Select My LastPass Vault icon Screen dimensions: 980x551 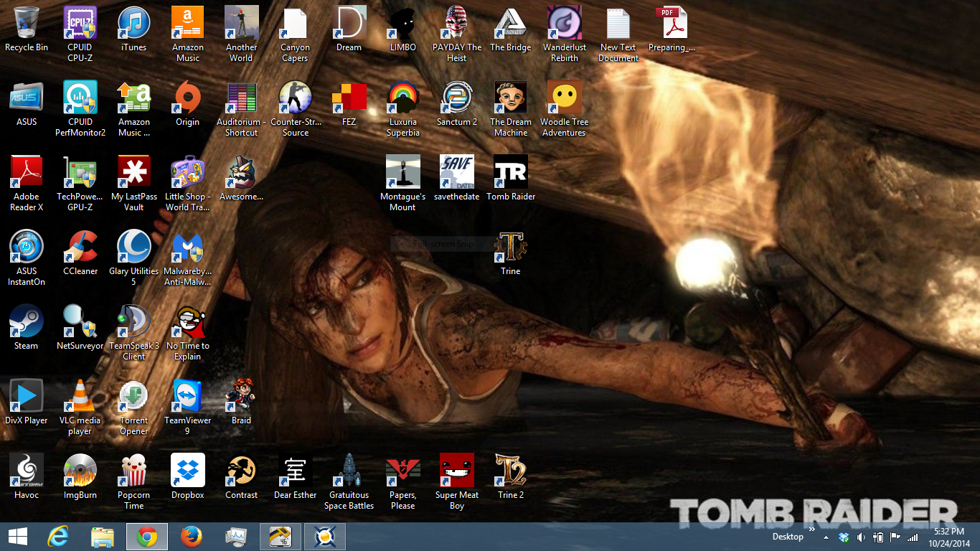point(134,172)
